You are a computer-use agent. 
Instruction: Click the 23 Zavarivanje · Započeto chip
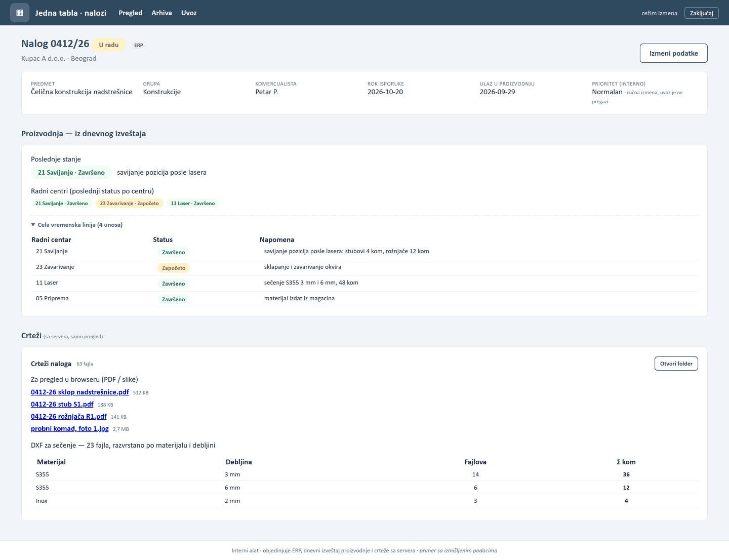click(129, 204)
